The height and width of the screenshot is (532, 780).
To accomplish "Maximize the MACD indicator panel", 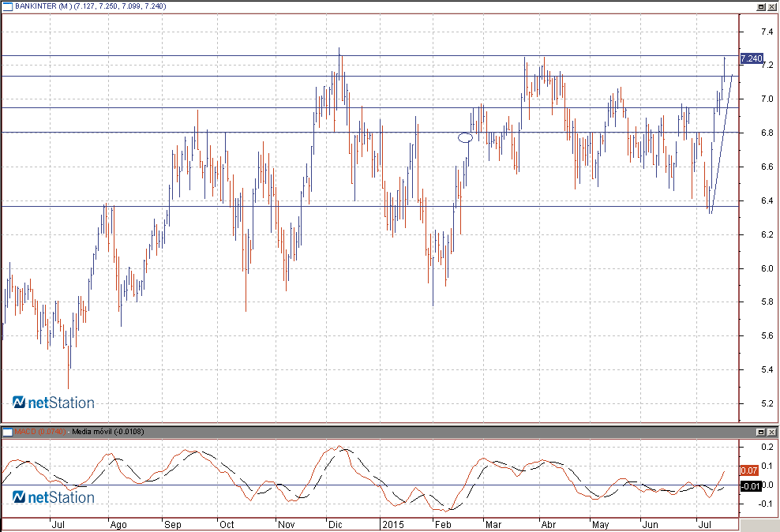I will click(x=761, y=432).
